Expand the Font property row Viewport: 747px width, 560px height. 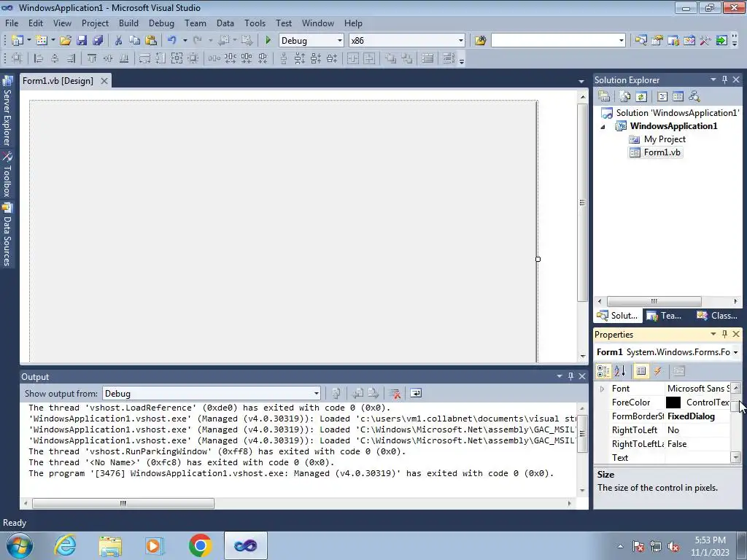(x=602, y=389)
